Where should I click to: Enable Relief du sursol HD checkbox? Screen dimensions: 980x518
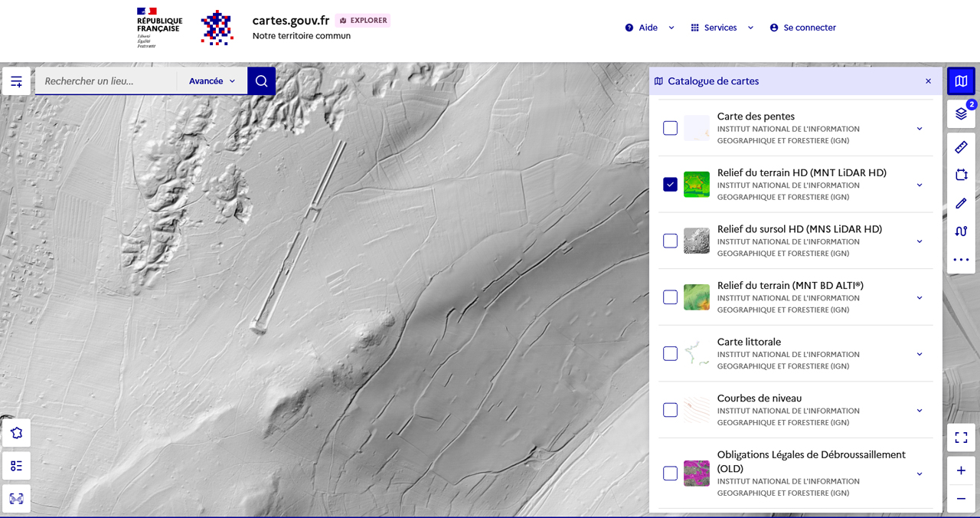tap(670, 241)
